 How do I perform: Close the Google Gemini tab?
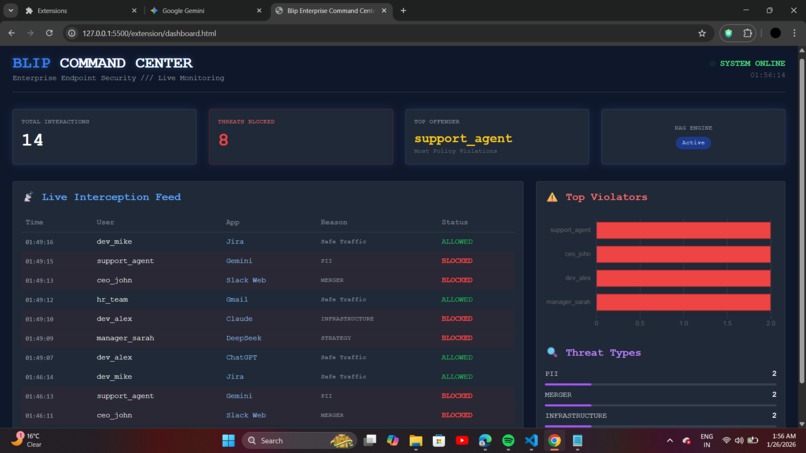259,10
